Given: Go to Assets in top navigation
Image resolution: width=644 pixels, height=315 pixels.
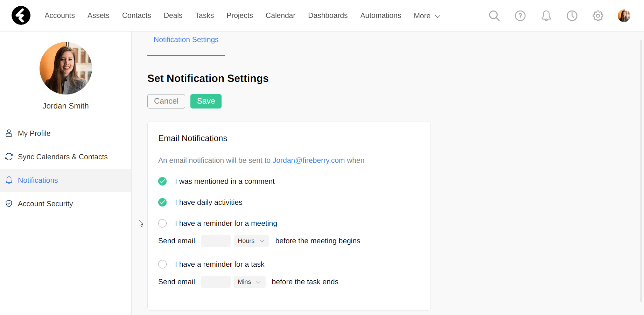Looking at the screenshot, I should pos(98,15).
